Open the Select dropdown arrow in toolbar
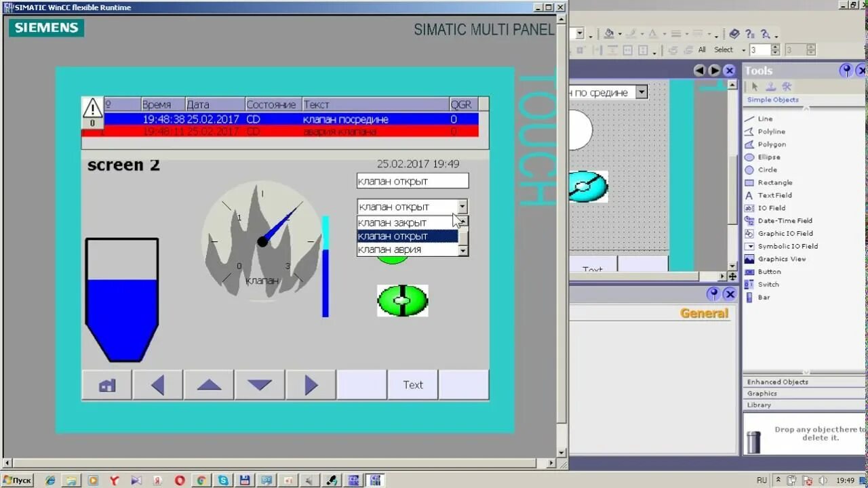Viewport: 868px width, 488px height. click(x=743, y=50)
